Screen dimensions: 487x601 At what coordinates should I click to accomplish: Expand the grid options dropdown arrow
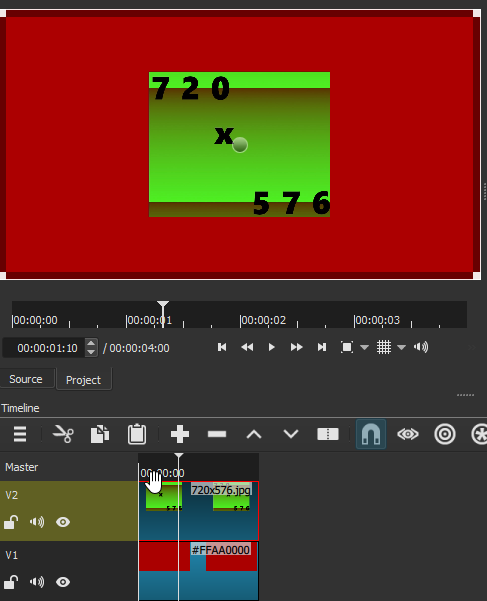click(x=401, y=348)
